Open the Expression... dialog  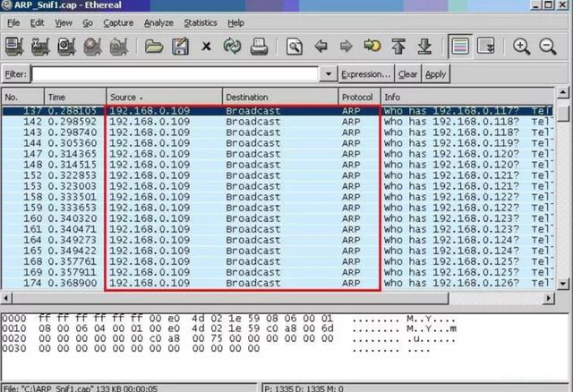366,74
